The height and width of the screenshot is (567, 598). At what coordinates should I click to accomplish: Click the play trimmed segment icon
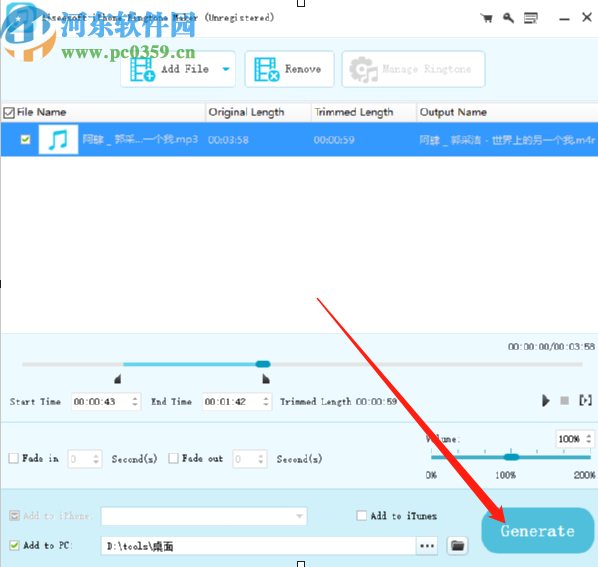pyautogui.click(x=585, y=400)
